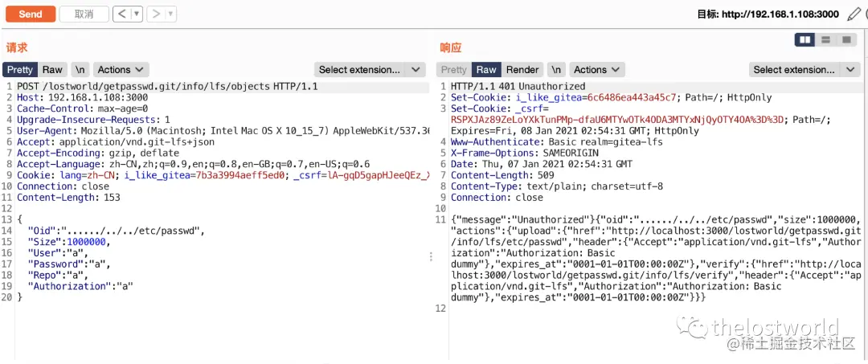The image size is (868, 364).
Task: Click the i_like_gitea Set-Cookie response line
Action: (x=611, y=97)
